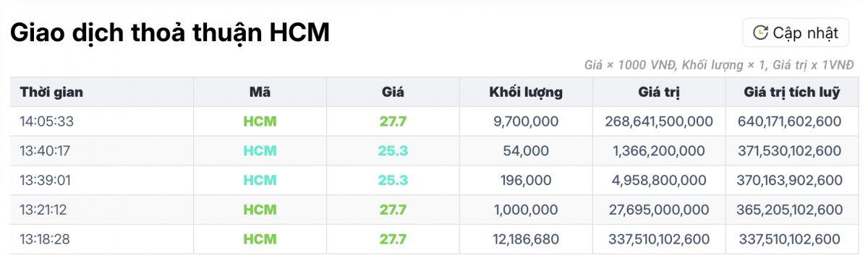This screenshot has height=271, width=868.
Task: Click the 25.3 price at 13:40:17
Action: pos(393,151)
